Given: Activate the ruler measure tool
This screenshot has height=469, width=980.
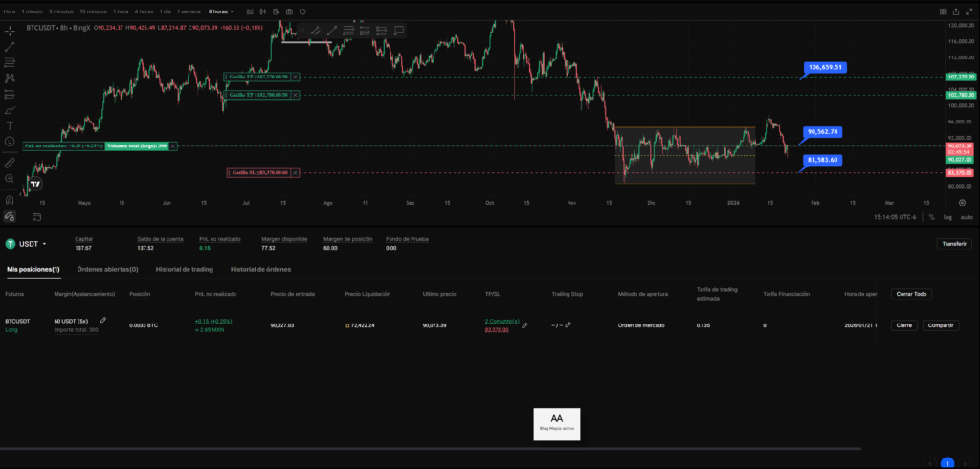Looking at the screenshot, I should click(10, 163).
